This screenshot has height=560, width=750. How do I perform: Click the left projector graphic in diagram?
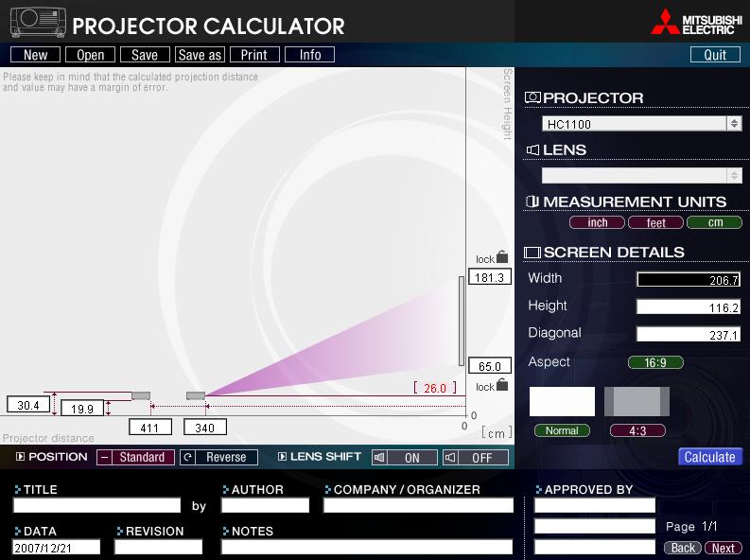(141, 395)
